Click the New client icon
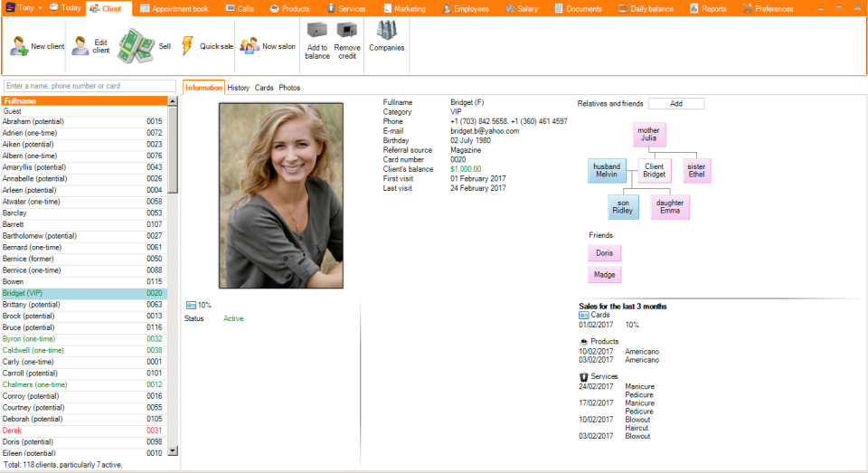 click(19, 46)
